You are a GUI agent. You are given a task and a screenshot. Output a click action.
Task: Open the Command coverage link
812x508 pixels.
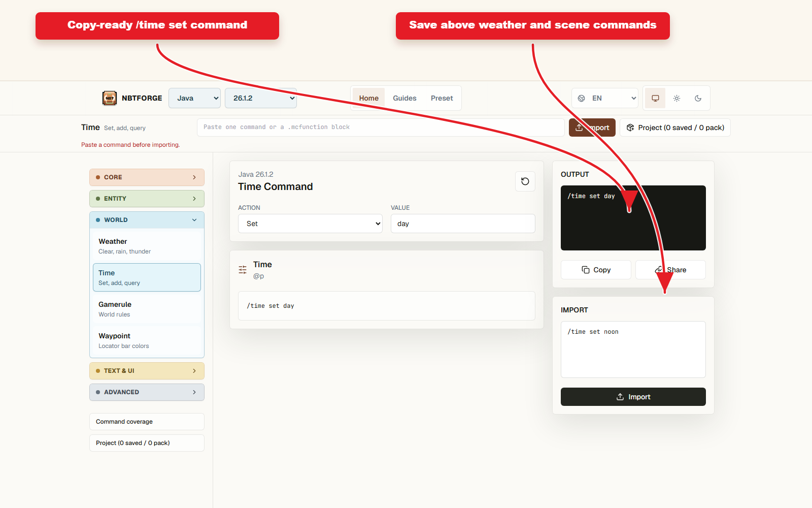(147, 422)
